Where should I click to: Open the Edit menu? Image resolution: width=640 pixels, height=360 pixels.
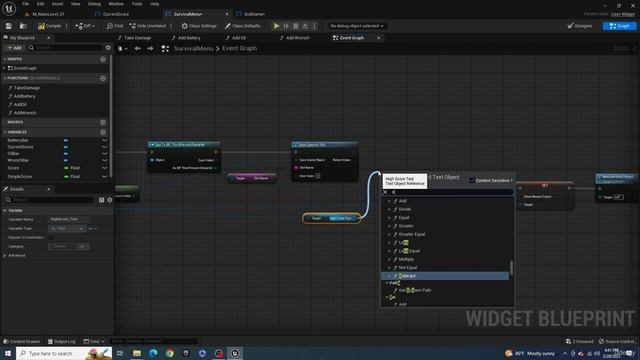(x=40, y=4)
